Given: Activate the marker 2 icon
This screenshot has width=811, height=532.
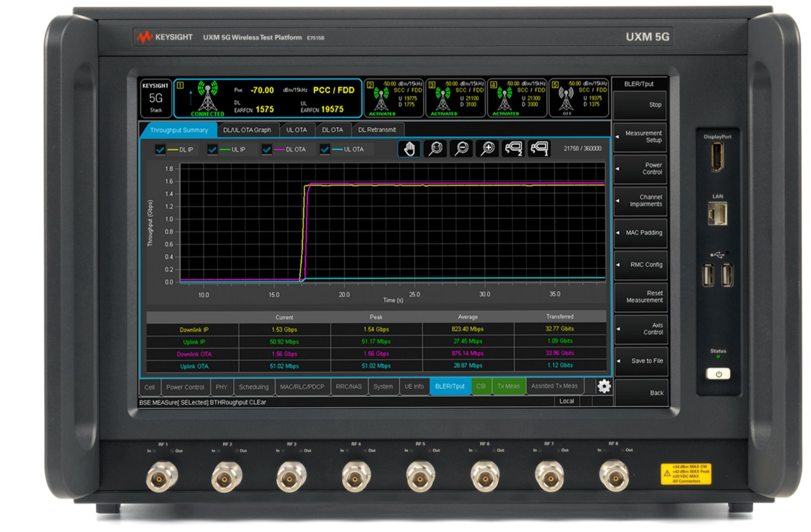Looking at the screenshot, I should [513, 149].
